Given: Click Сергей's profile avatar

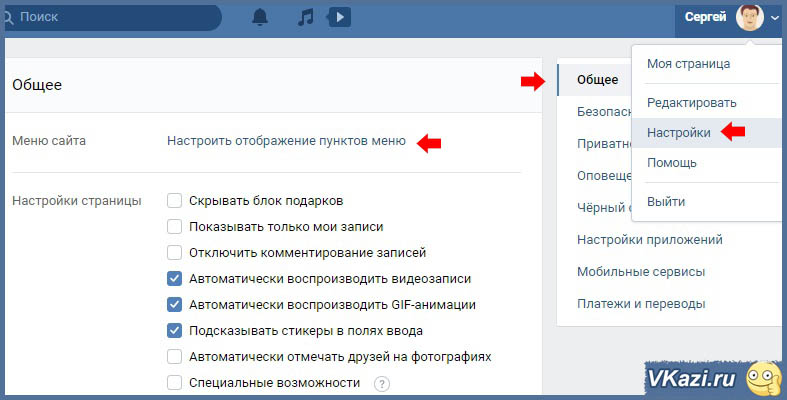Looking at the screenshot, I should [750, 18].
